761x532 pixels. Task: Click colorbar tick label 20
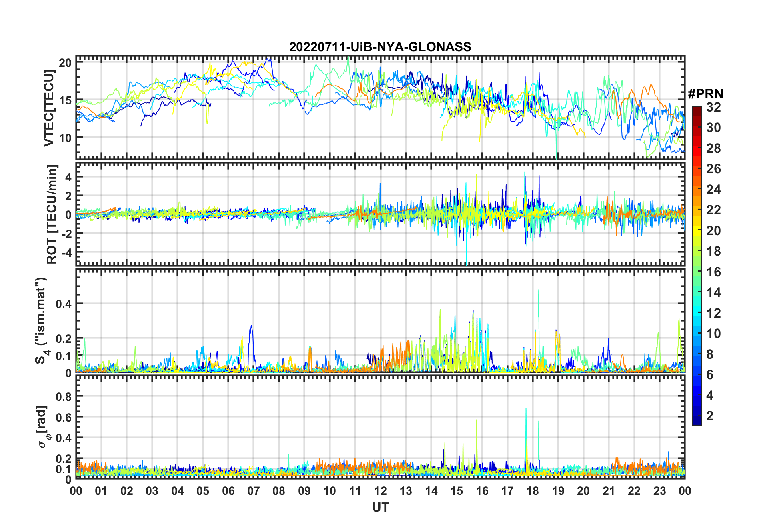pos(713,231)
